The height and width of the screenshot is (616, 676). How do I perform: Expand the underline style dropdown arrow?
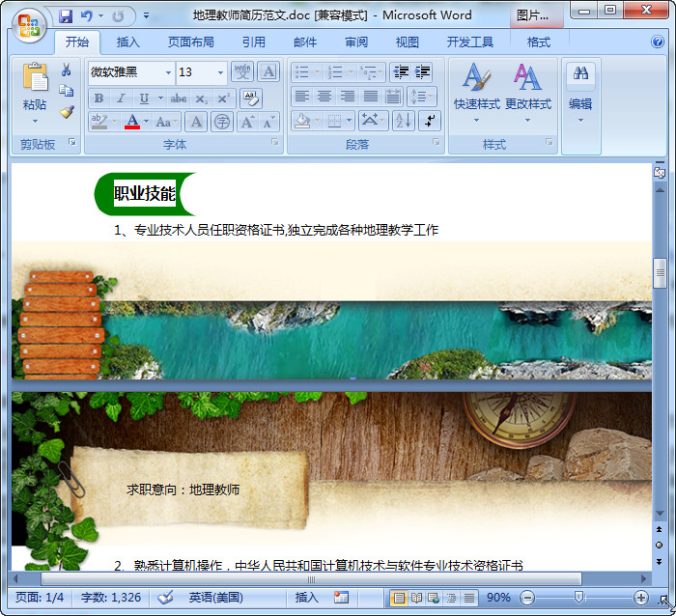click(160, 98)
